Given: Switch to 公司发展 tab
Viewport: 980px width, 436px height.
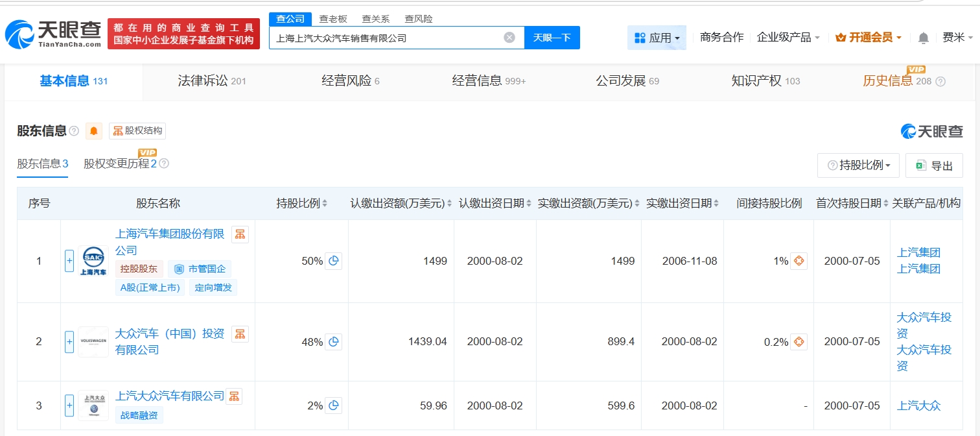Looking at the screenshot, I should 627,81.
